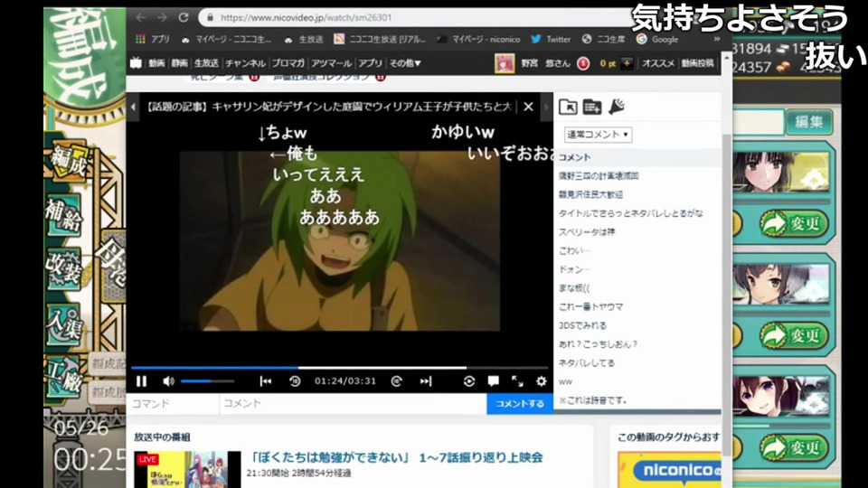Jump to next video button

tap(425, 381)
